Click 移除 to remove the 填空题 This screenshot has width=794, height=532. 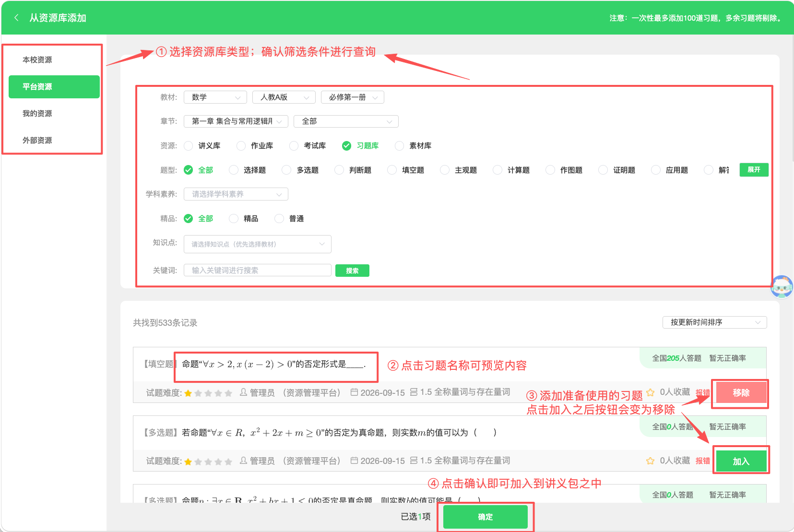click(x=741, y=393)
